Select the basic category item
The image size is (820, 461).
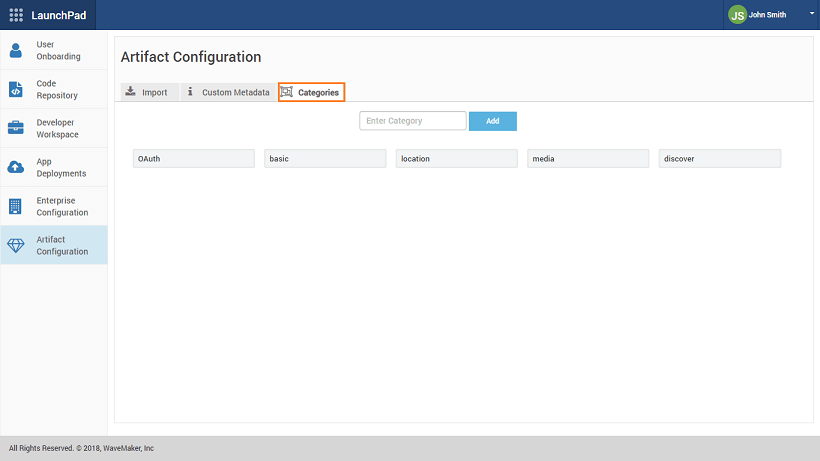coord(325,159)
